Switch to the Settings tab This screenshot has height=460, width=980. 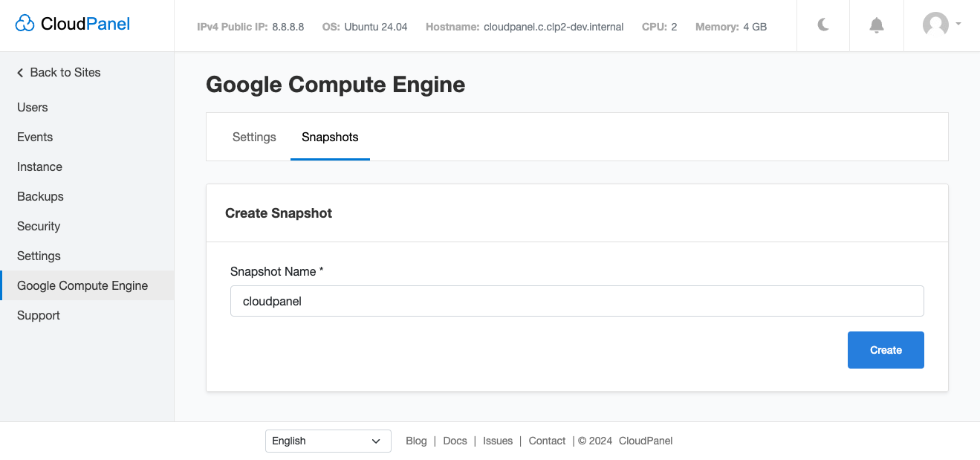(254, 137)
